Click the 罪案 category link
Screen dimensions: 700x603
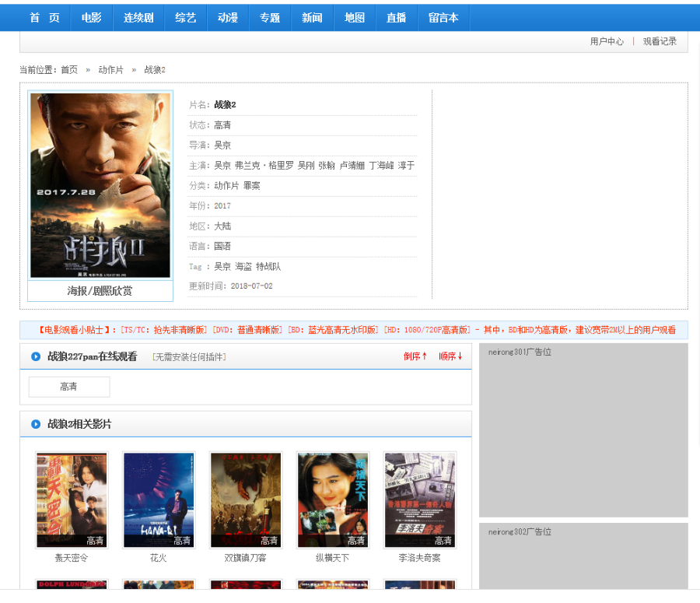pyautogui.click(x=252, y=186)
